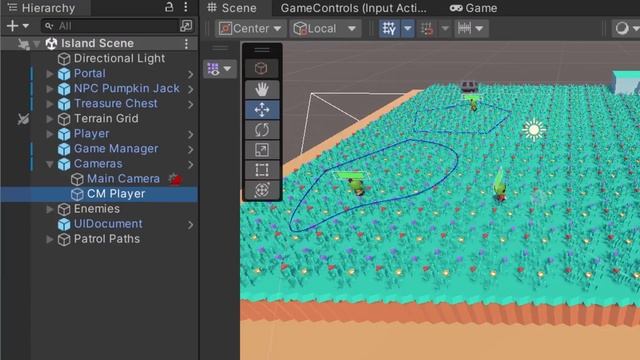
Task: Click the Hierarchy lock icon
Action: point(169,7)
